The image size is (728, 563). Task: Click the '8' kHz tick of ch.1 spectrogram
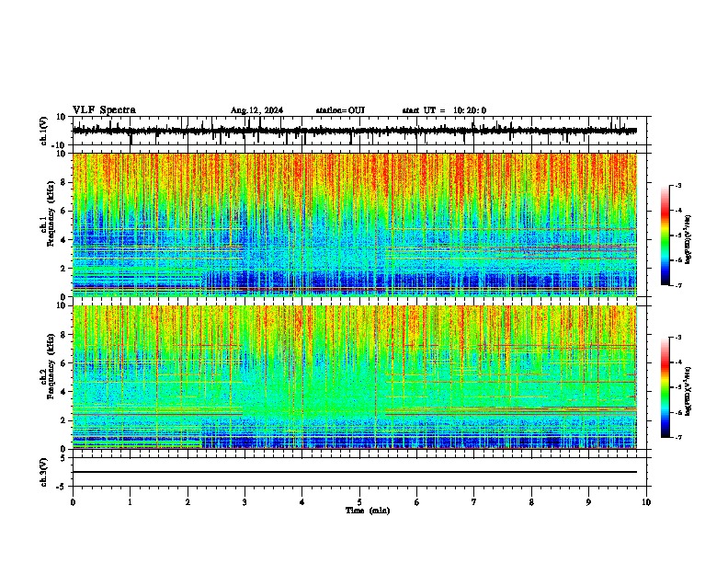click(63, 182)
